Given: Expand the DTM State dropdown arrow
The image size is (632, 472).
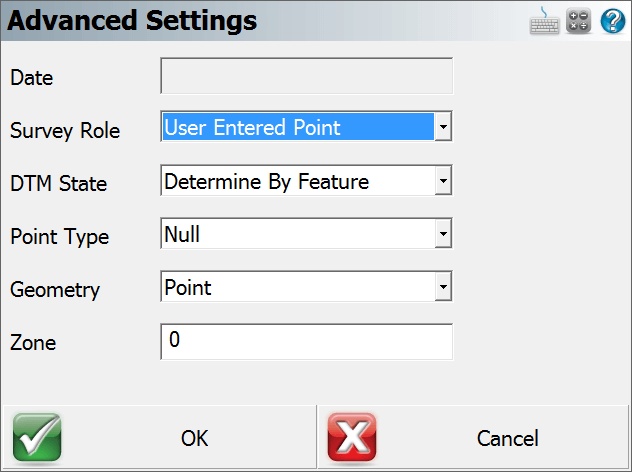Looking at the screenshot, I should [x=443, y=180].
